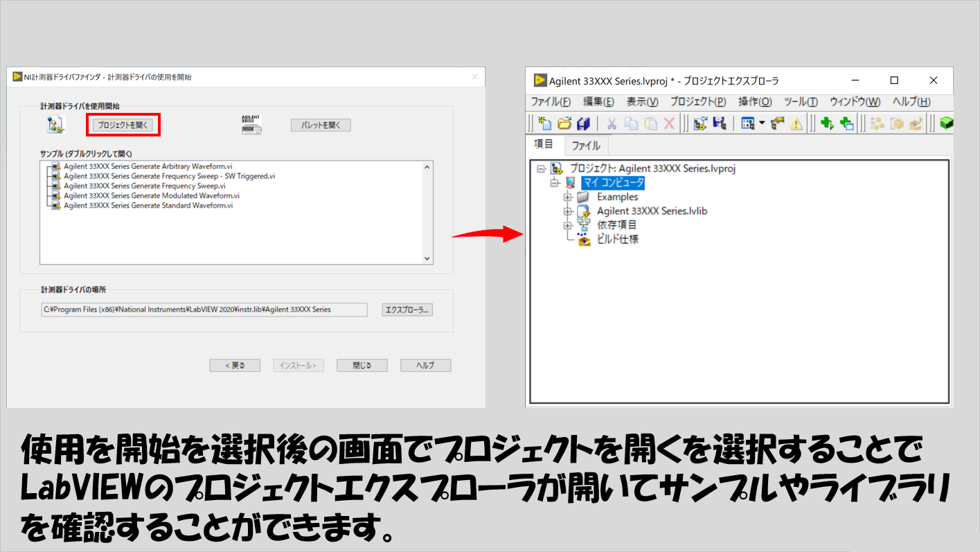
Task: Select Generate Standard Waveform.vi sample
Action: pyautogui.click(x=148, y=205)
